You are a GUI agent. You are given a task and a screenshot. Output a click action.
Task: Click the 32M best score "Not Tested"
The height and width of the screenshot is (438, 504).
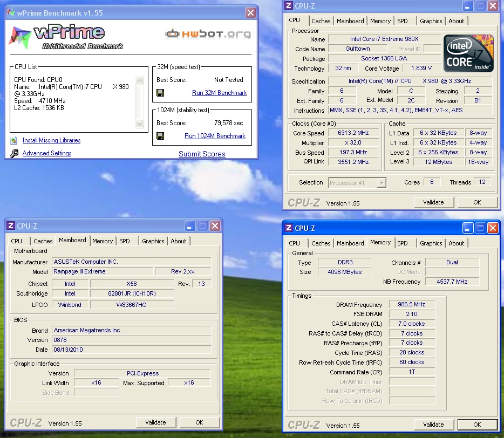click(x=229, y=80)
